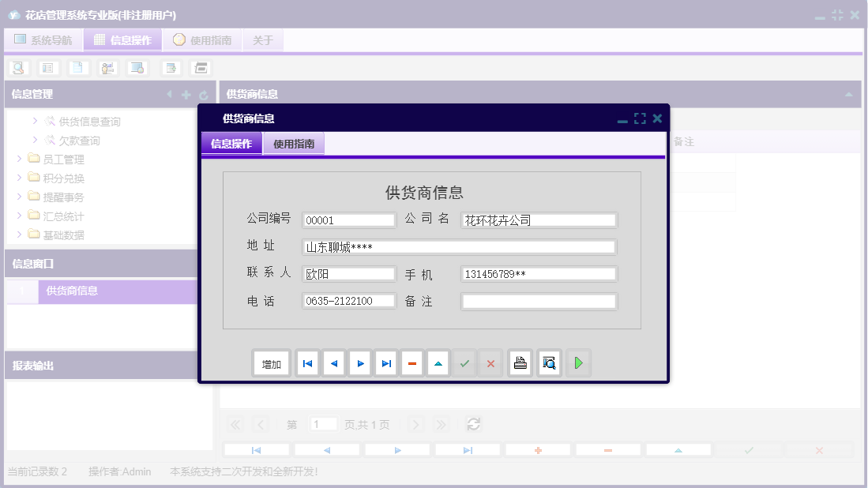Run the query with the green arrow icon
868x488 pixels.
click(577, 362)
